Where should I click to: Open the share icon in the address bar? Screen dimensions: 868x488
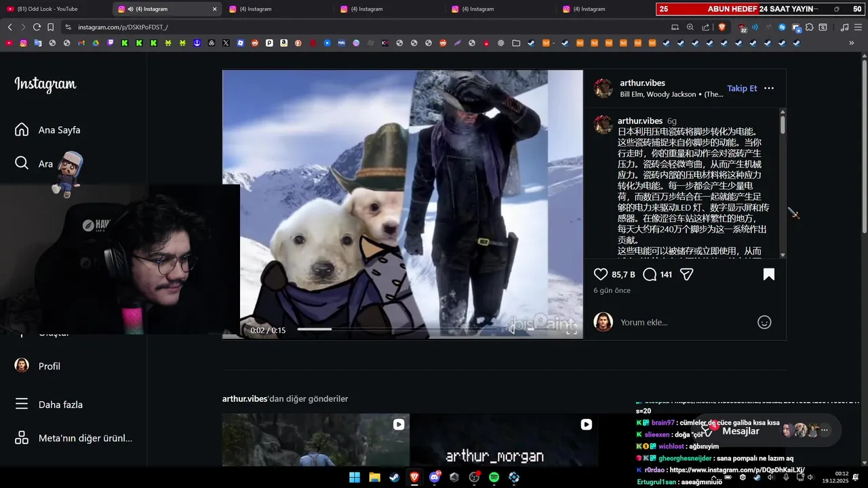(705, 27)
